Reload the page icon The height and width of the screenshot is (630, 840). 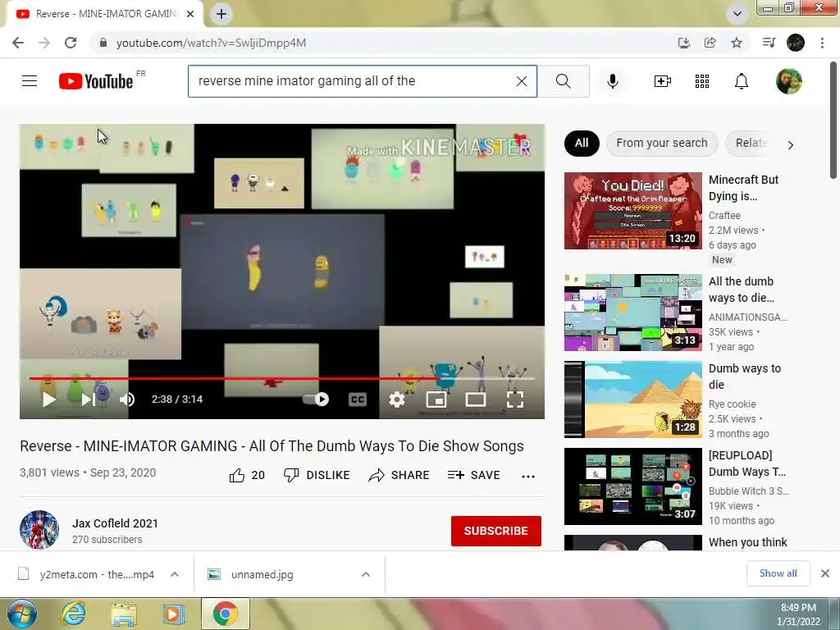click(x=71, y=43)
